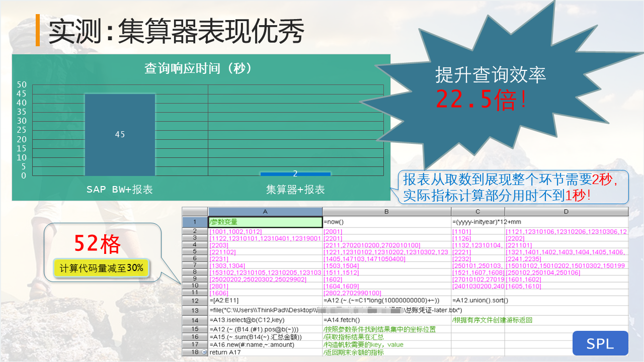The width and height of the screenshot is (644, 362).
Task: Click cell [221101]
Action: [567, 245]
